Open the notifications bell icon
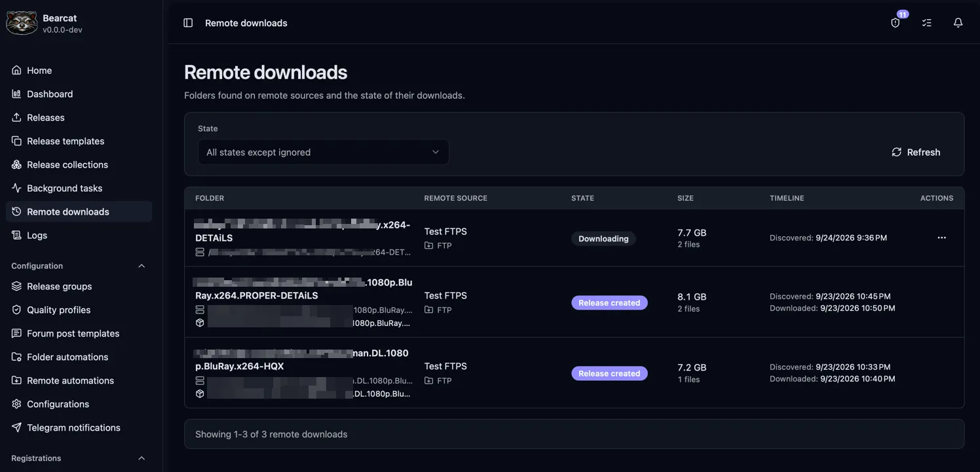The width and height of the screenshot is (980, 472). coord(958,23)
